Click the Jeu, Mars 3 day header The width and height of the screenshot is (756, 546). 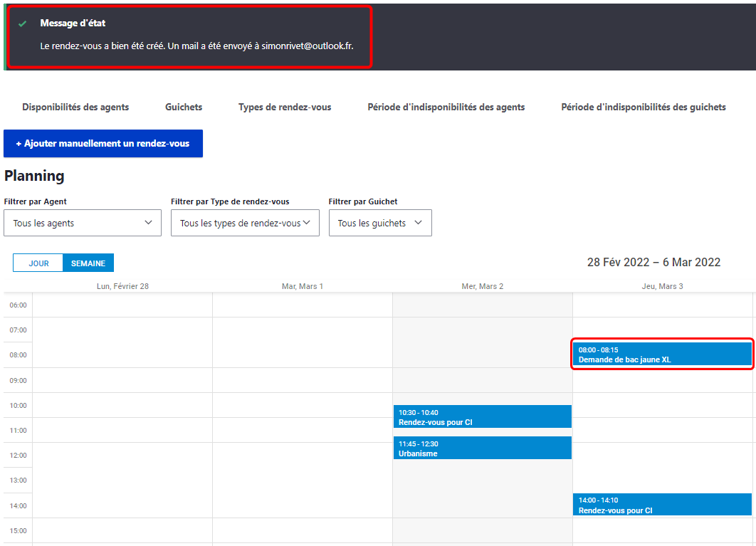662,286
